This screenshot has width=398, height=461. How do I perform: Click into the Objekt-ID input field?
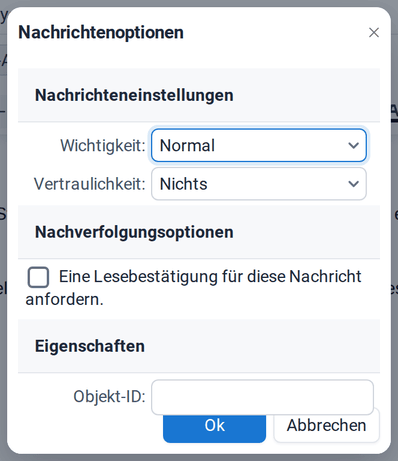(262, 397)
